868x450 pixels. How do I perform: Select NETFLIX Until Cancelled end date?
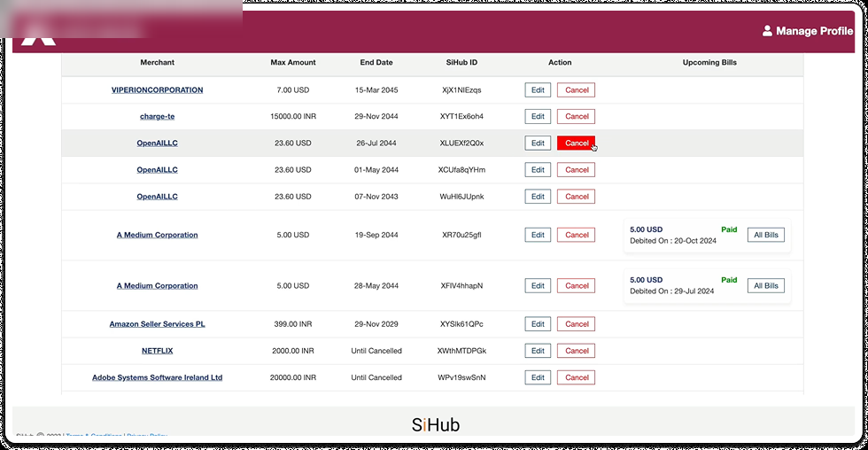376,351
